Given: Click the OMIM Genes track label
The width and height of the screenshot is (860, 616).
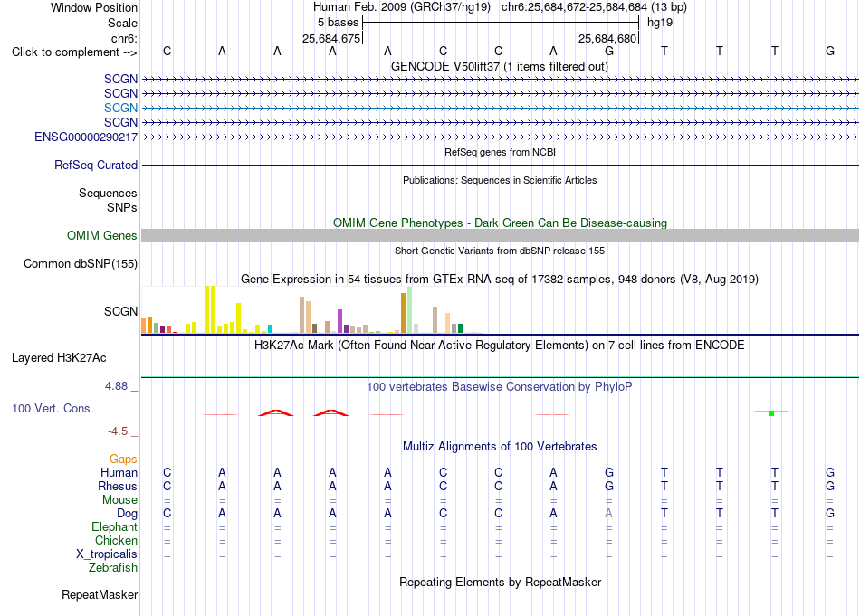Looking at the screenshot, I should pyautogui.click(x=102, y=236).
